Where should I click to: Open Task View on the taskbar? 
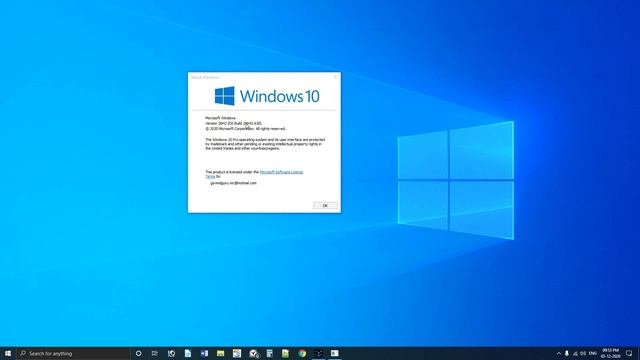[x=155, y=353]
